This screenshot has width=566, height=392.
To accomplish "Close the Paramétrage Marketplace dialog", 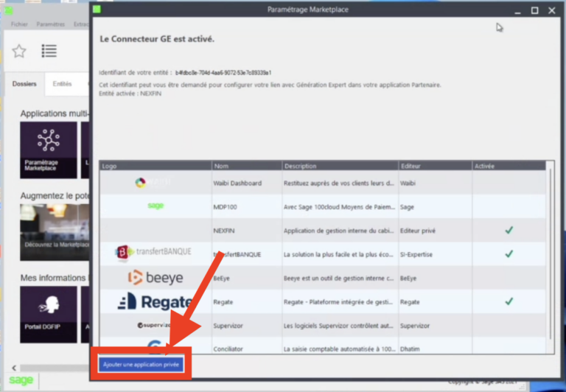I will point(551,10).
